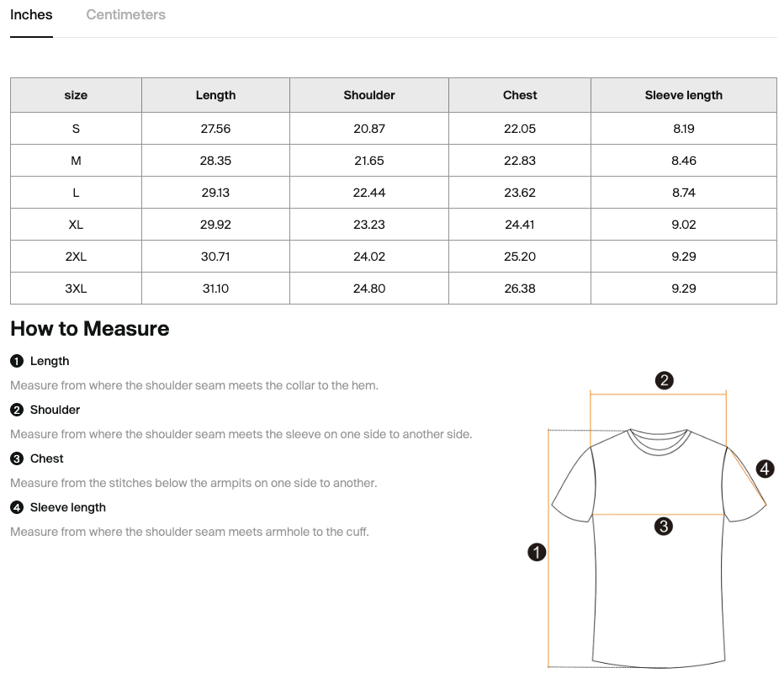This screenshot has width=784, height=694.
Task: Click the number 4 Sleeve length bullet icon
Action: [17, 507]
